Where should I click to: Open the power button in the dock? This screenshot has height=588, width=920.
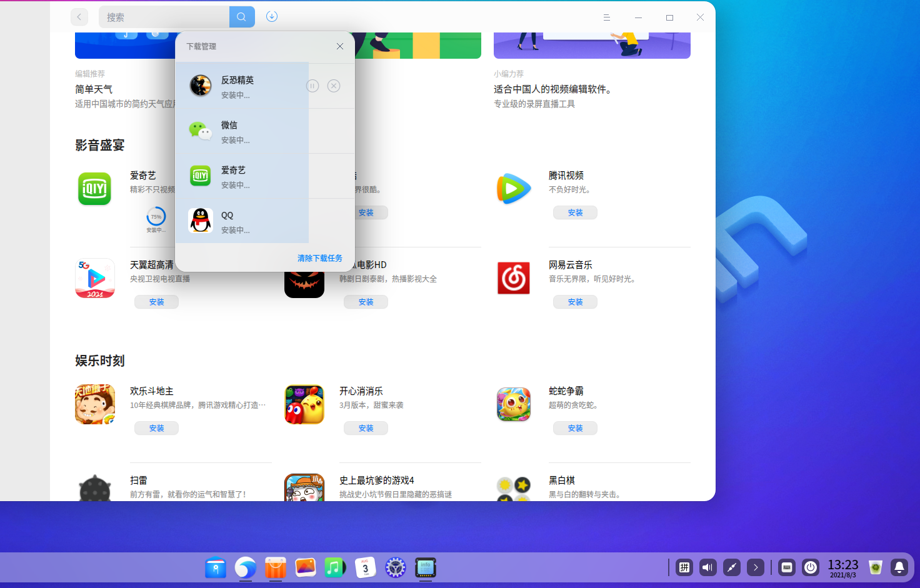[811, 567]
